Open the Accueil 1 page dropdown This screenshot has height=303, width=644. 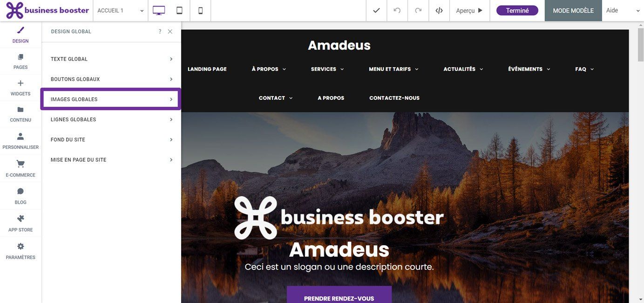pyautogui.click(x=121, y=10)
